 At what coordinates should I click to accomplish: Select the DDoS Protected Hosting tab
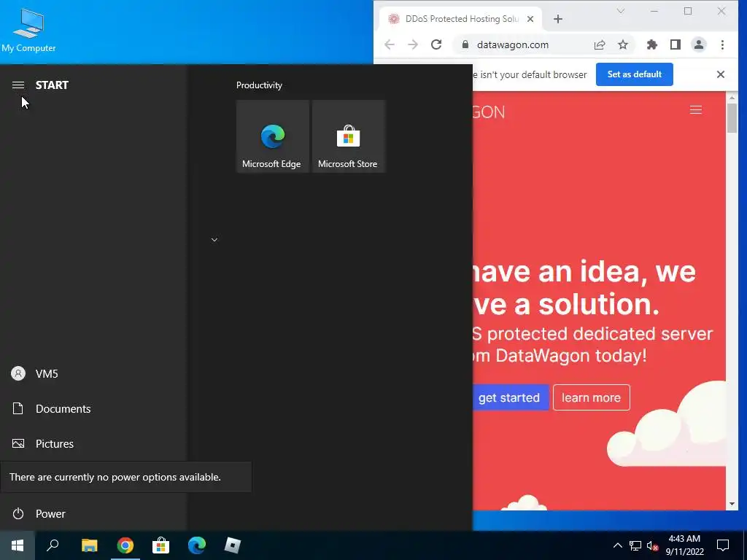pyautogui.click(x=461, y=19)
